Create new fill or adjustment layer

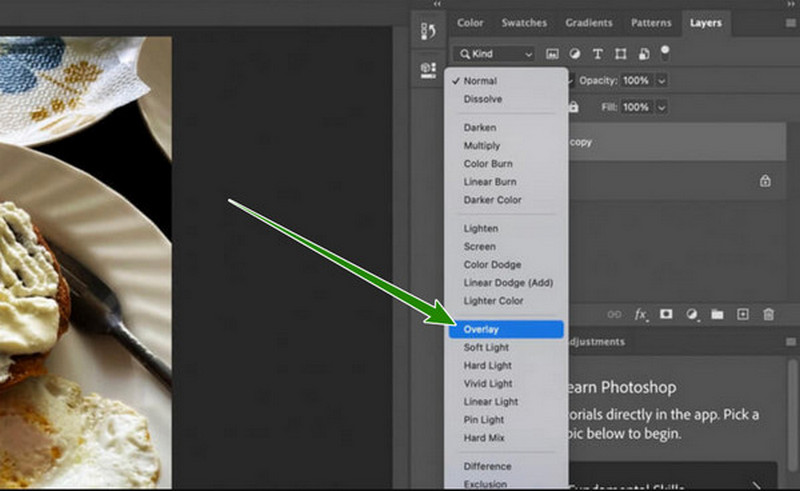(691, 314)
